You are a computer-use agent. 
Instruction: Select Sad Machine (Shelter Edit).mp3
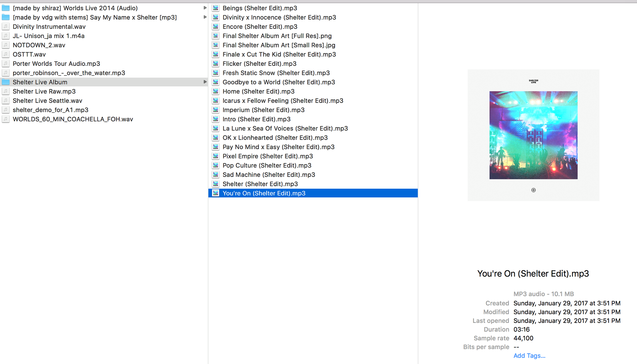click(x=269, y=175)
